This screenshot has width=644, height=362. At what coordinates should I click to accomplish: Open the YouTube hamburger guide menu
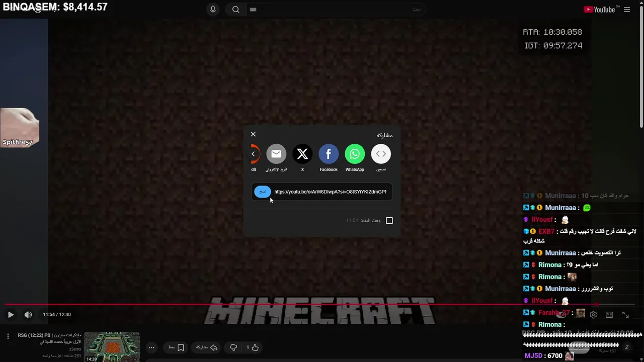tap(627, 10)
